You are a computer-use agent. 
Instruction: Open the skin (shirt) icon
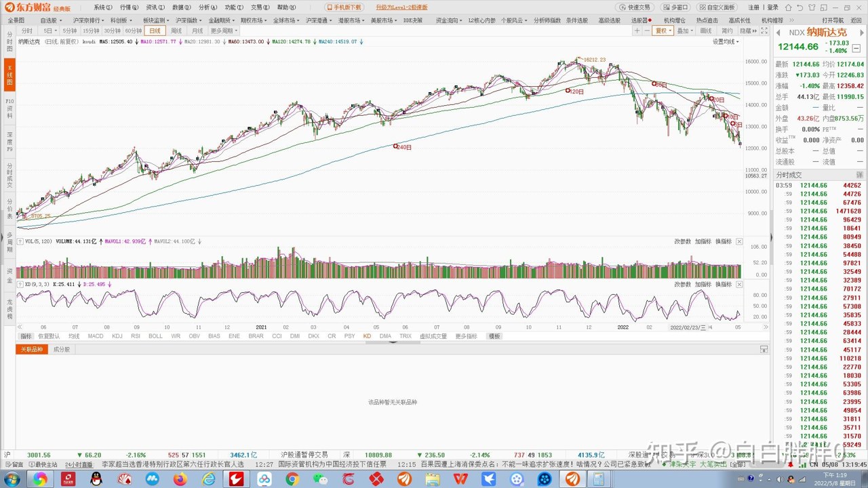pyautogui.click(x=812, y=7)
